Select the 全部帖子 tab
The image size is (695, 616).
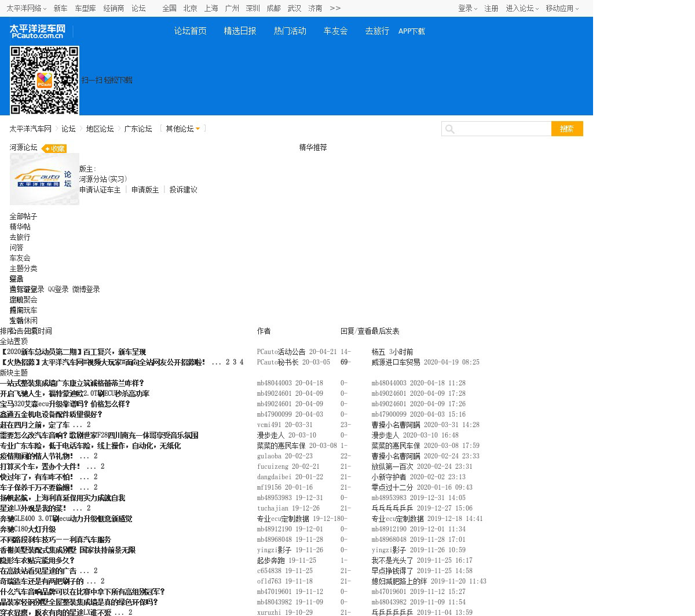23,216
